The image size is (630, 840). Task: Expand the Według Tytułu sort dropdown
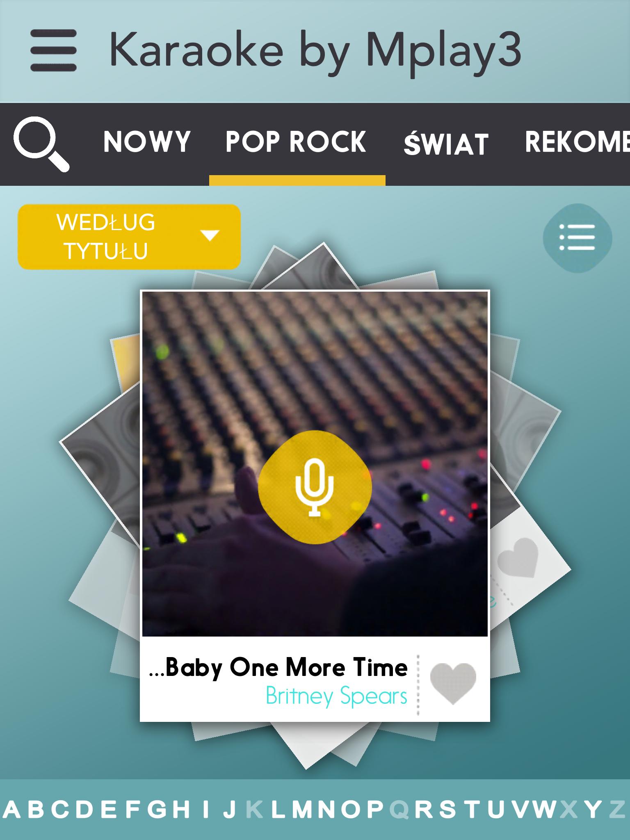(129, 237)
